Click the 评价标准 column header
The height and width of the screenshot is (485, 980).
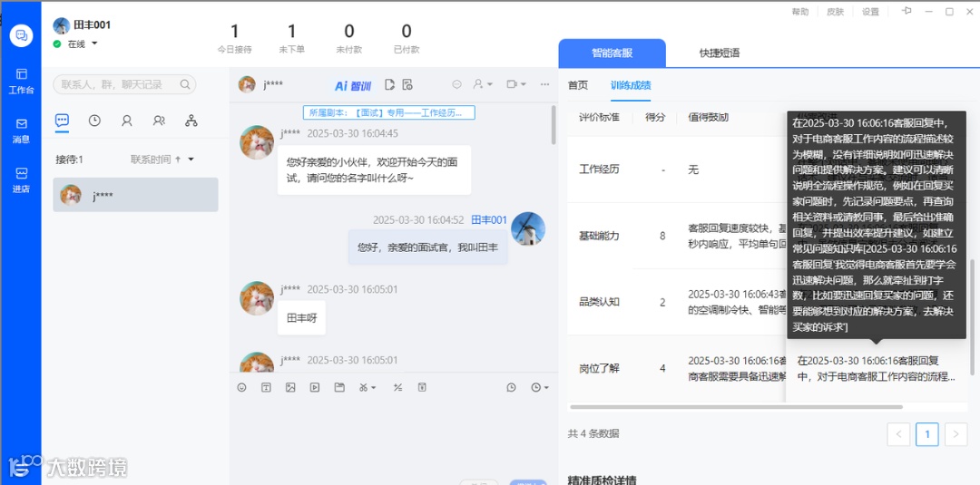coord(599,117)
